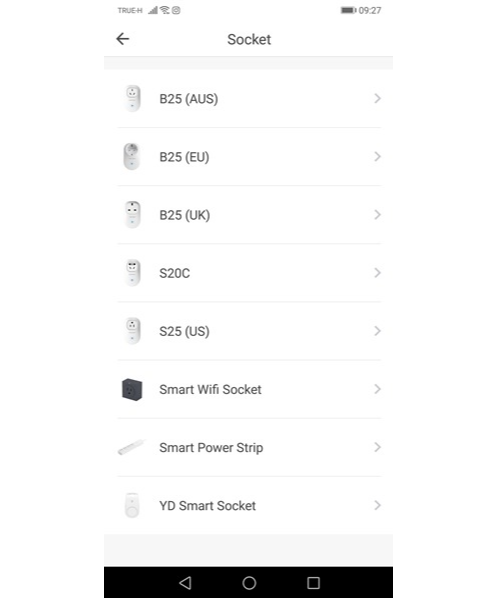498x598 pixels.
Task: Tap the YD Smart Socket icon
Action: point(132,505)
